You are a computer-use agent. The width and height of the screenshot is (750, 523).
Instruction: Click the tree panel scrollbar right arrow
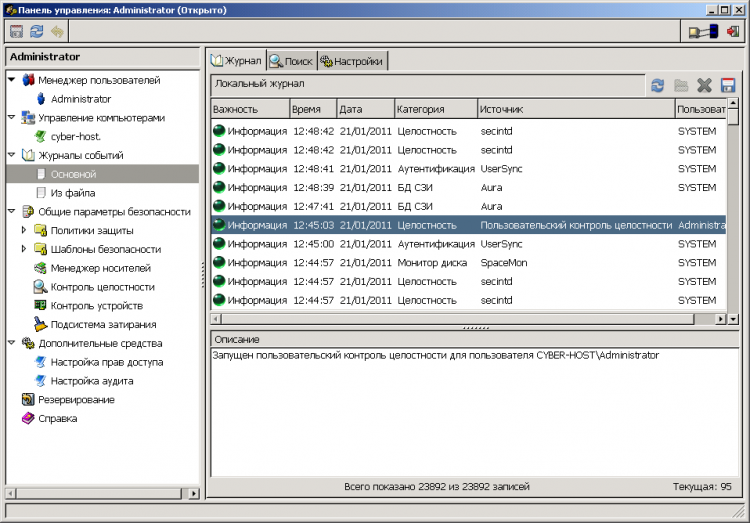coord(194,493)
